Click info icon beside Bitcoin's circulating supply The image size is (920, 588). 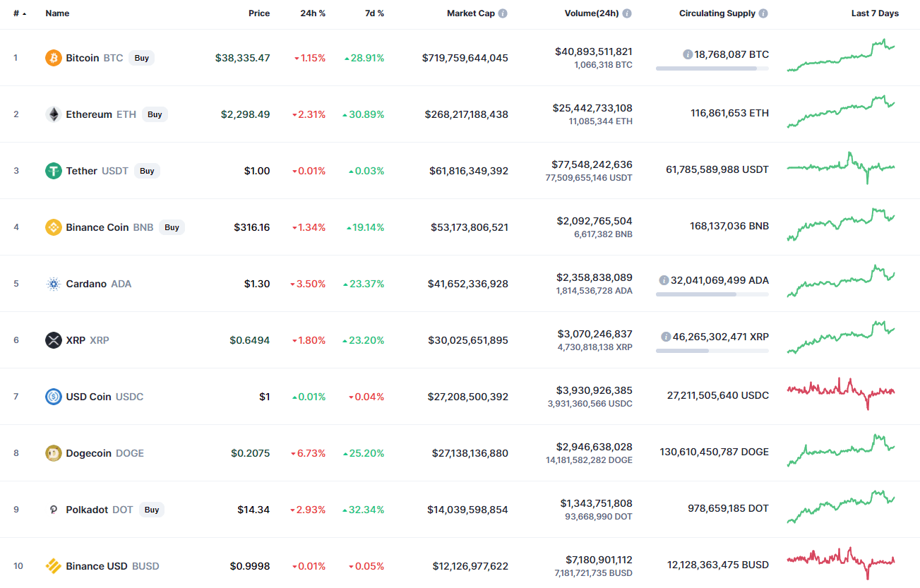point(688,54)
